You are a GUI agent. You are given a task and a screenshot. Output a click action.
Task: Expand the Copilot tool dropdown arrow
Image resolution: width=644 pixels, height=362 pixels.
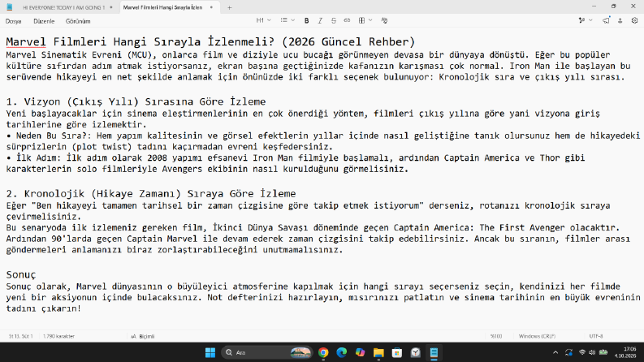[590, 20]
